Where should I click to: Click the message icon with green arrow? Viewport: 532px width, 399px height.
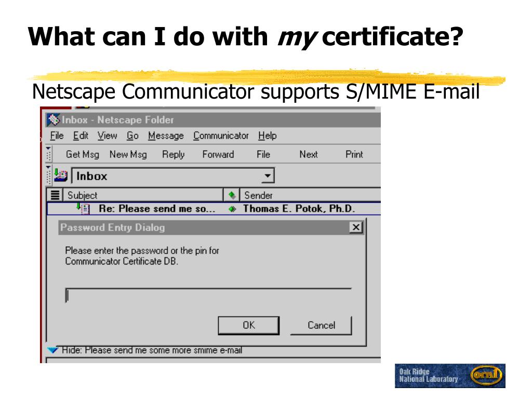click(83, 208)
